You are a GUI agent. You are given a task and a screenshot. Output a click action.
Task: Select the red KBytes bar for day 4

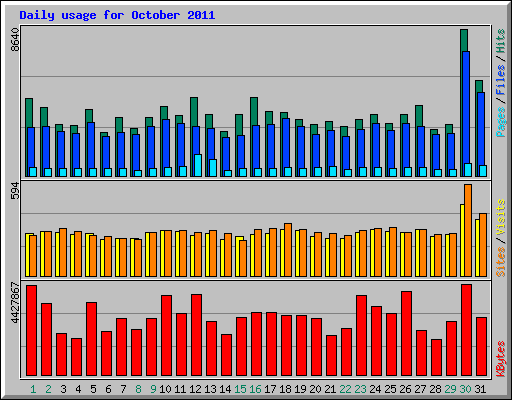pyautogui.click(x=77, y=357)
